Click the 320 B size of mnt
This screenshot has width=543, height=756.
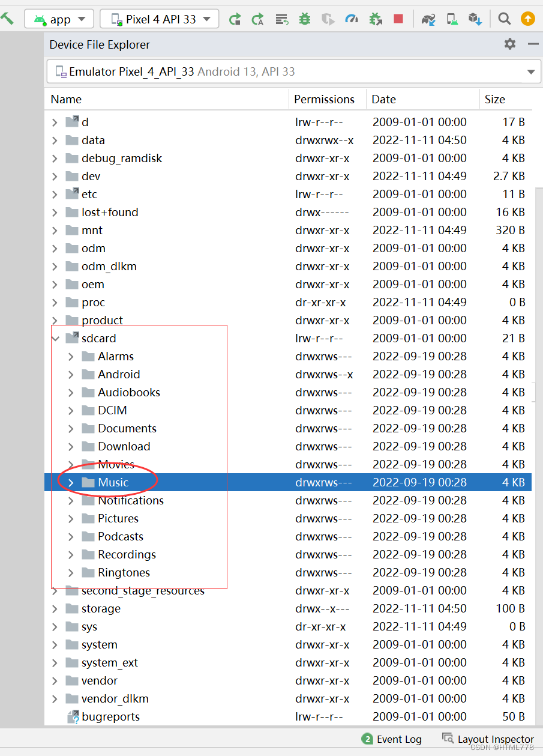coord(511,231)
